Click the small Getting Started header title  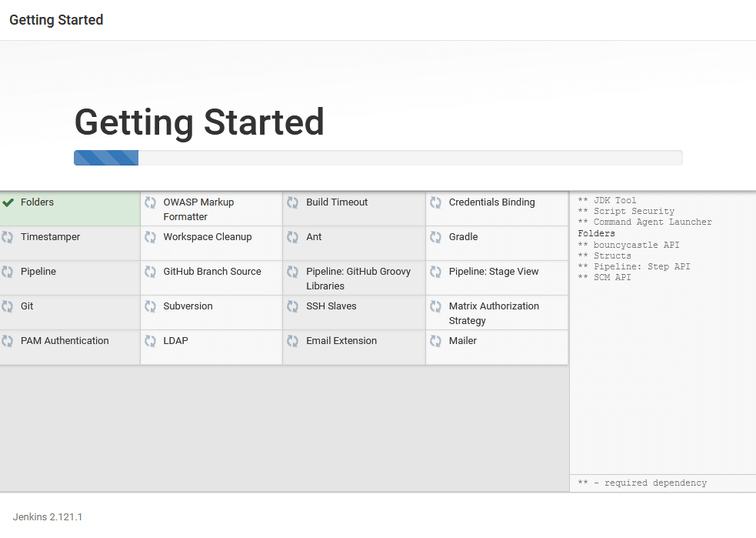[56, 20]
